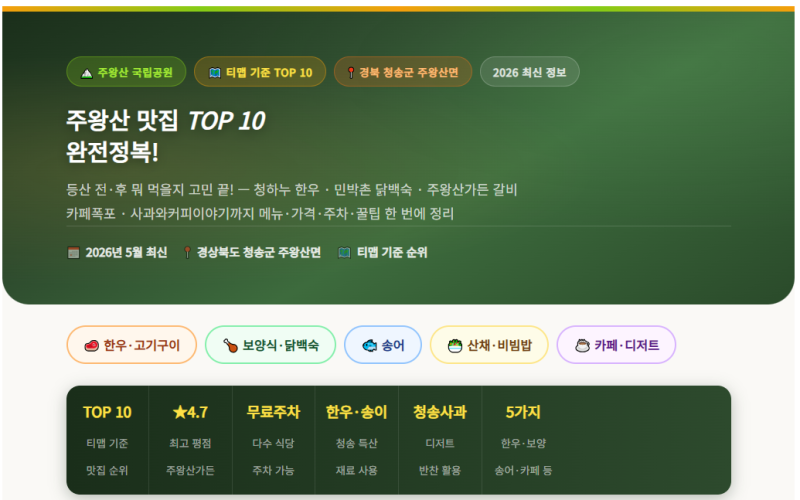Click the 주왕산가든 label under rating
The width and height of the screenshot is (800, 500).
(x=190, y=470)
